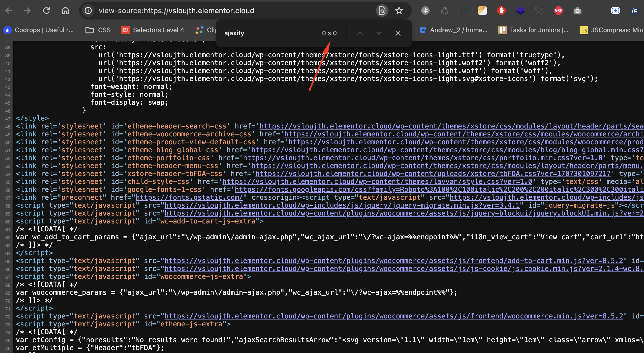Open Andrew_2 / home bookmark

coord(453,30)
